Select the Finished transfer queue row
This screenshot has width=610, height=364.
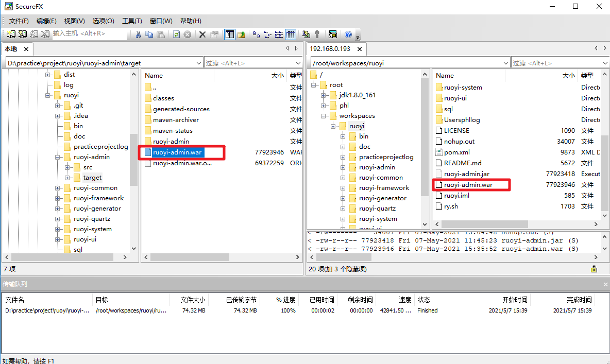point(299,310)
